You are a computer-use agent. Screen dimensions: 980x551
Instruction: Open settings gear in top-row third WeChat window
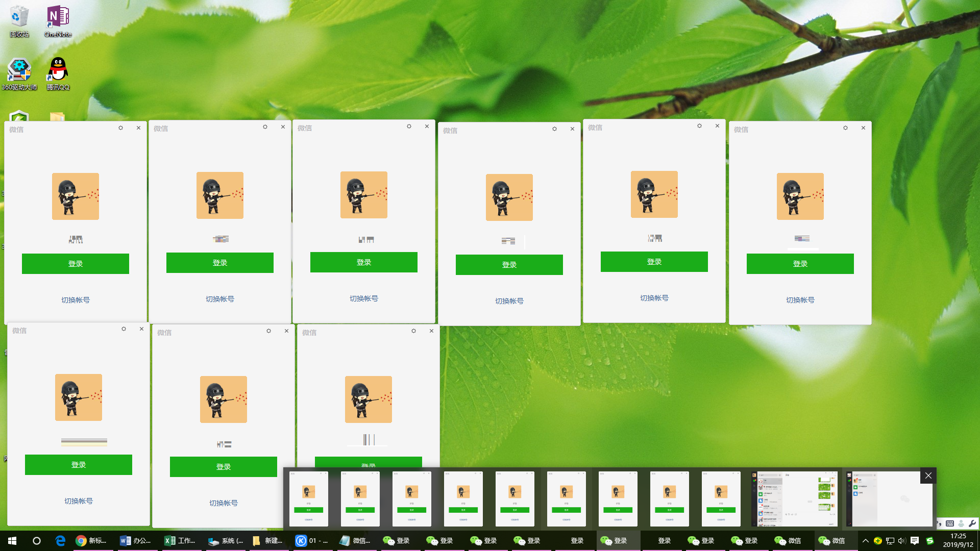pos(409,127)
